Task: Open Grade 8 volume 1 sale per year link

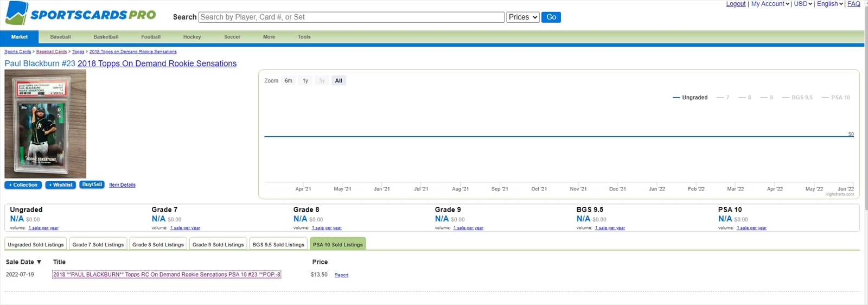Action: click(x=327, y=228)
